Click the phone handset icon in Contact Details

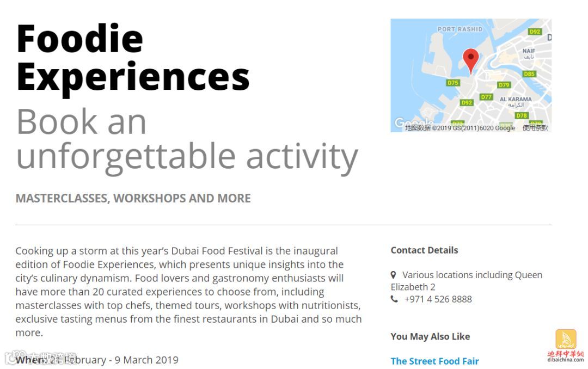(x=394, y=299)
